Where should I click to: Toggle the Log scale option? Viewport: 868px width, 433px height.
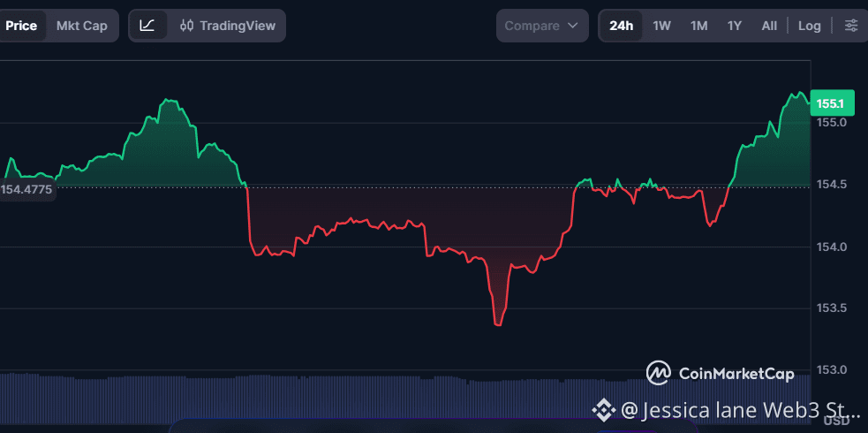point(810,26)
